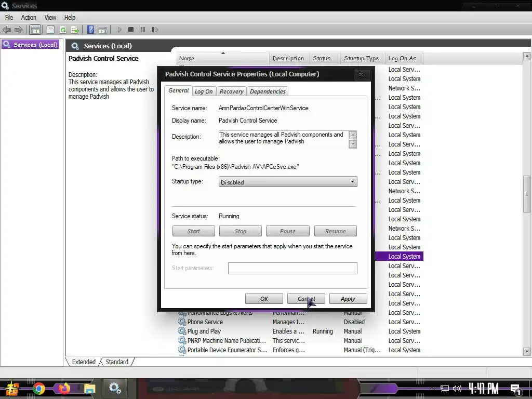Click the network icon in system tray

445,389
